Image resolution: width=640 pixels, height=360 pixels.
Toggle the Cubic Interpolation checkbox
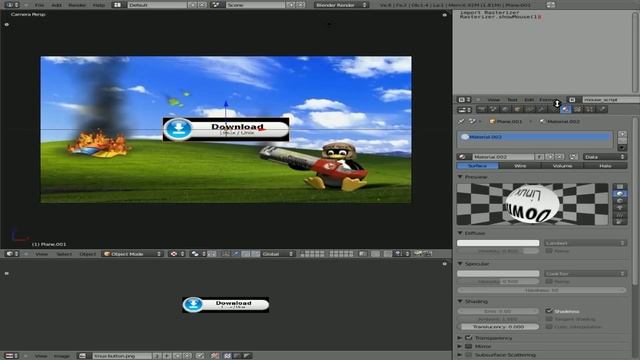[x=549, y=327]
